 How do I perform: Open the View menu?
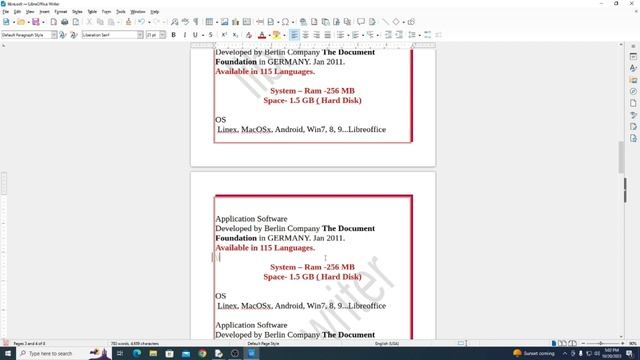click(x=30, y=12)
